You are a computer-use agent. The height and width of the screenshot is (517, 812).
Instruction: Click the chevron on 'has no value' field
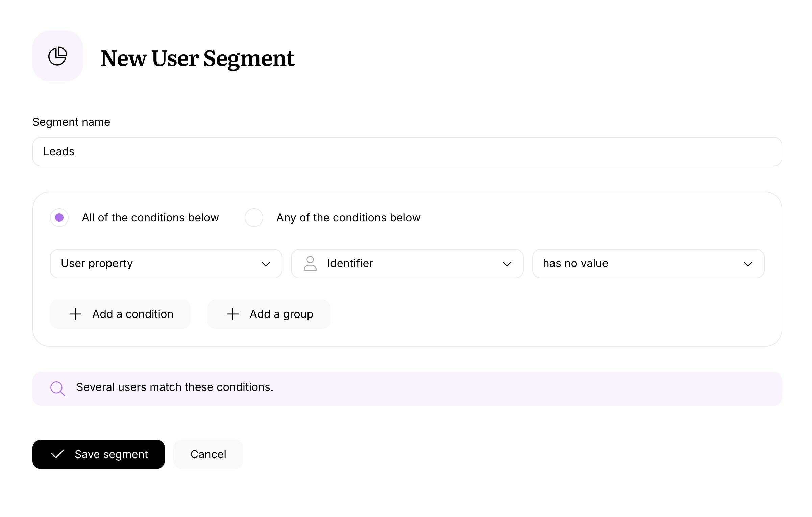(x=748, y=264)
